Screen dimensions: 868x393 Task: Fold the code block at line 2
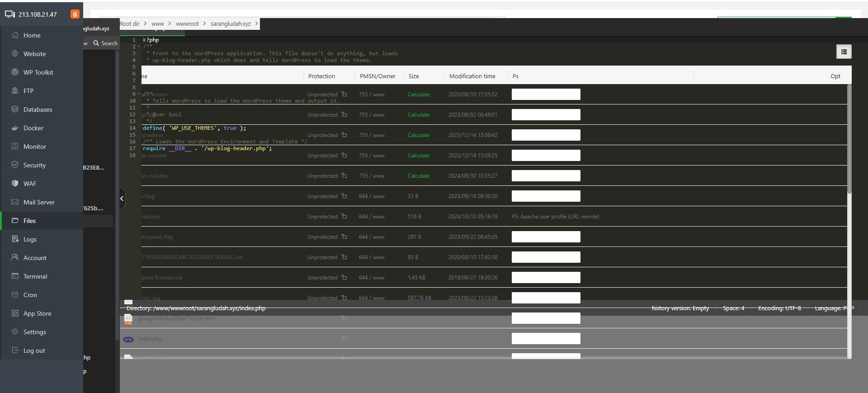(139, 47)
